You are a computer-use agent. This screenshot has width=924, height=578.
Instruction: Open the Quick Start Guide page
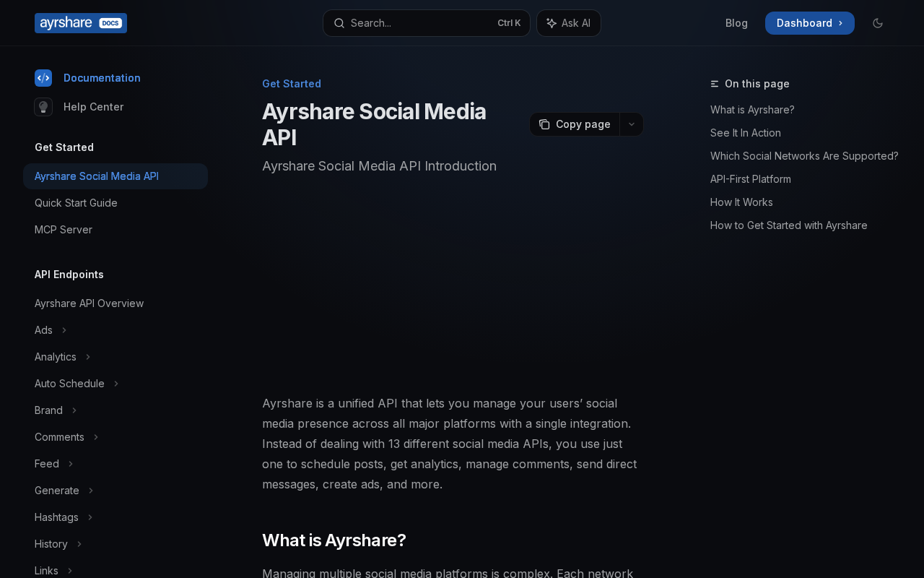point(76,203)
